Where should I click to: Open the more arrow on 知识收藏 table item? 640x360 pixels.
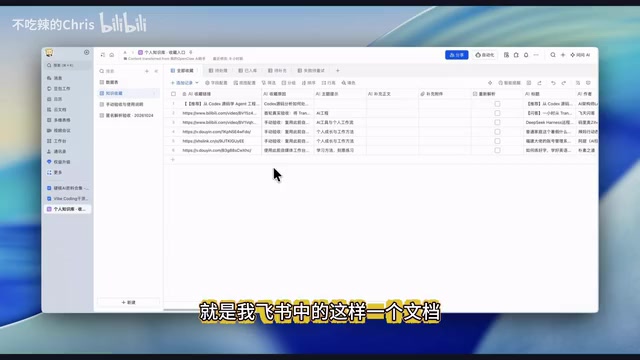(x=155, y=93)
